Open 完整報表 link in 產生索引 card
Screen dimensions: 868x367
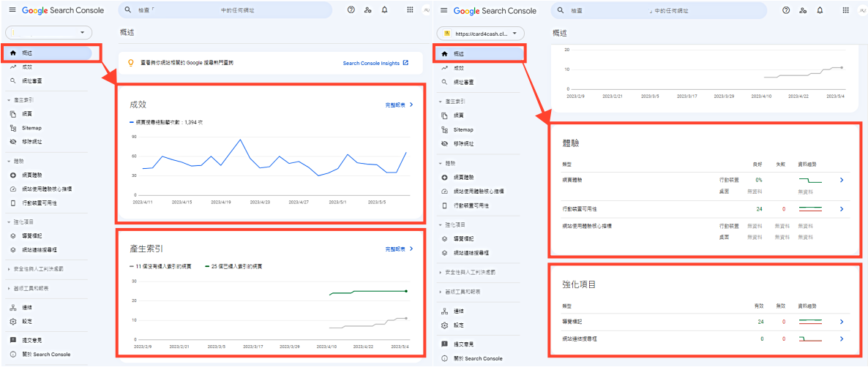399,249
